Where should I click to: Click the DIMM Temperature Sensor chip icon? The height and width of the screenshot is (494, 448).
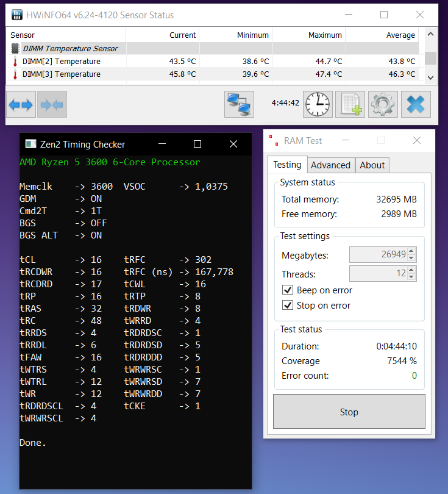click(15, 48)
